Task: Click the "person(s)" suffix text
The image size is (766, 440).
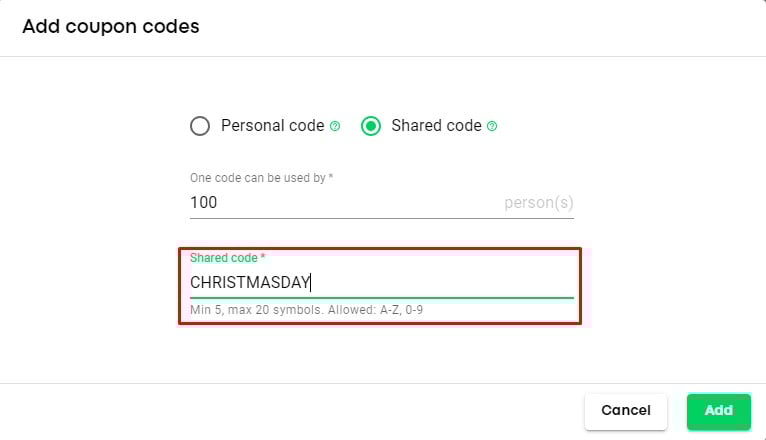Action: pos(539,202)
